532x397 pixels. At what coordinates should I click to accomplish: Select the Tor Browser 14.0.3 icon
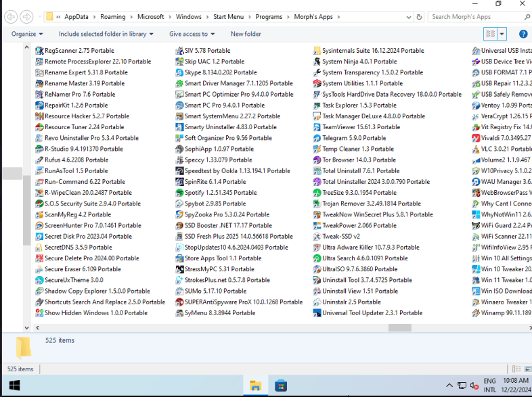coord(317,160)
